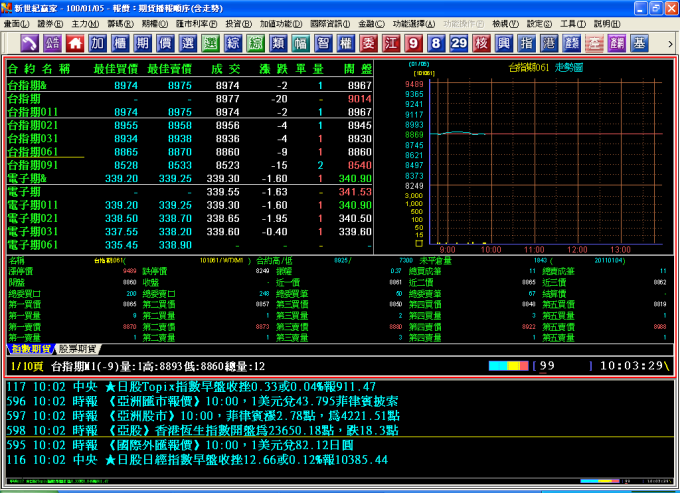Open the 匯市利率(F) menu
This screenshot has height=493, width=680.
click(x=196, y=24)
